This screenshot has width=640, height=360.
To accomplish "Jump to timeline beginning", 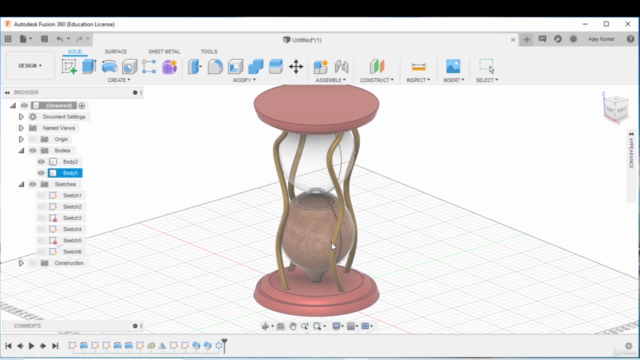I will (x=8, y=346).
